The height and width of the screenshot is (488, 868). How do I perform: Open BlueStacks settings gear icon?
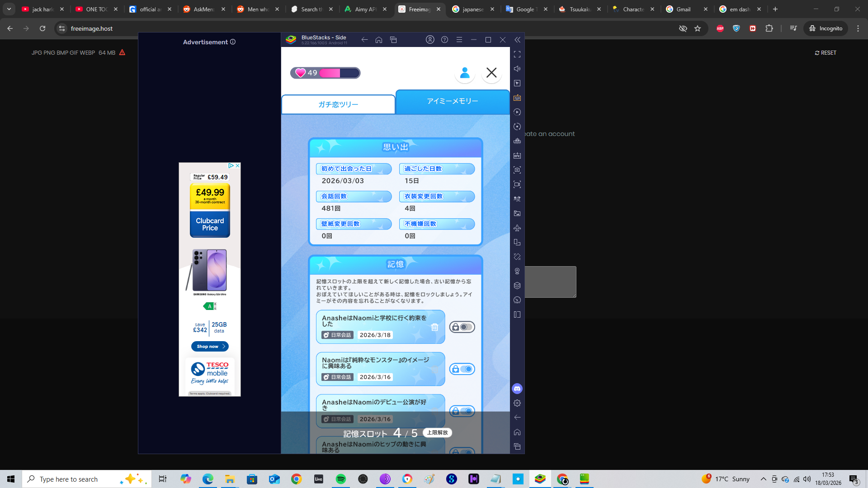[517, 403]
